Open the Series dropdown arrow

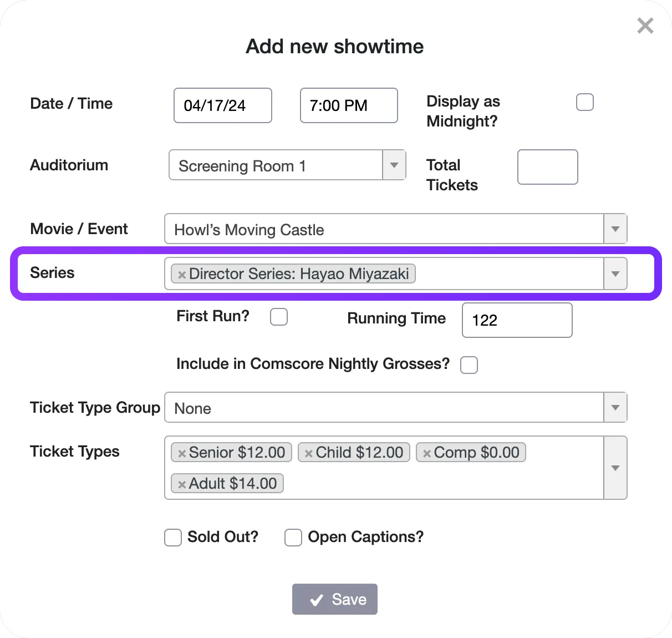tap(615, 274)
